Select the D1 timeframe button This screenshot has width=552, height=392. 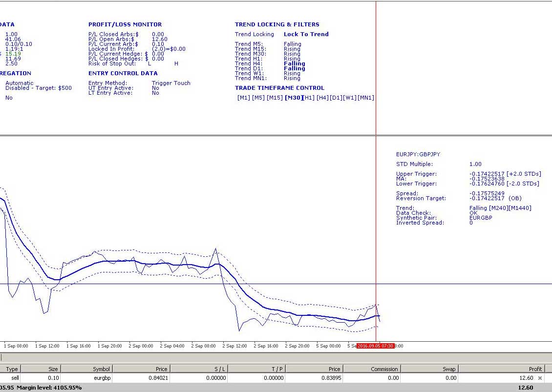click(336, 98)
